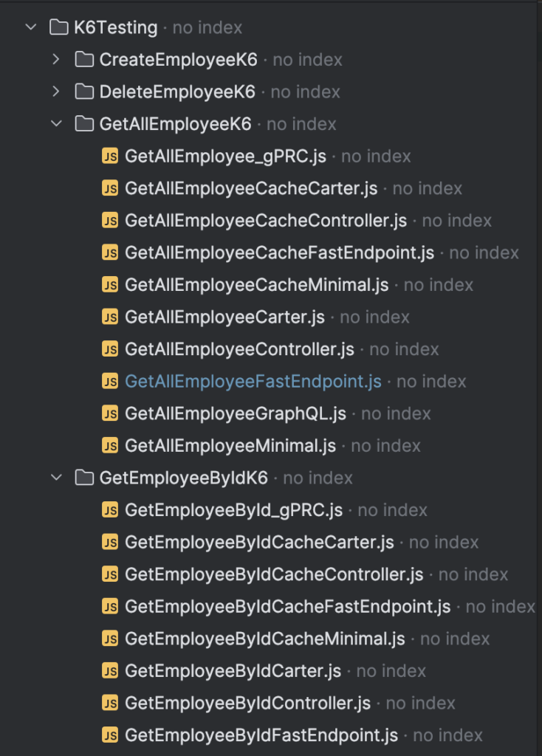Select file GetAllEmployeeController.js
542x756 pixels.
point(240,349)
